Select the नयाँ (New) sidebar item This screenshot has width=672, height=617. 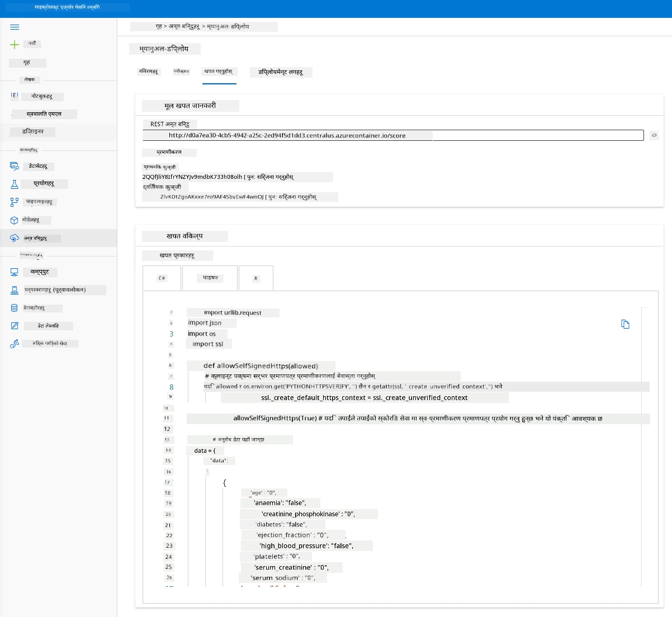[x=32, y=43]
